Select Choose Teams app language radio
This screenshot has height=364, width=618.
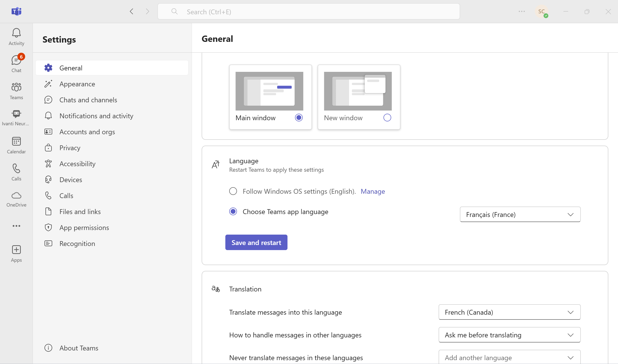[x=233, y=211]
